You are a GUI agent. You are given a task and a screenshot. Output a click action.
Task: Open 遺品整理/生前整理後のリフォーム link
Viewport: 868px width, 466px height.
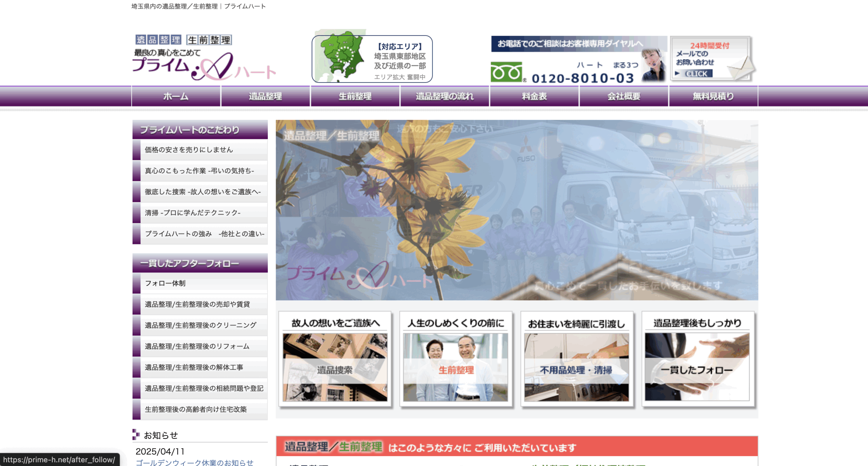(197, 347)
